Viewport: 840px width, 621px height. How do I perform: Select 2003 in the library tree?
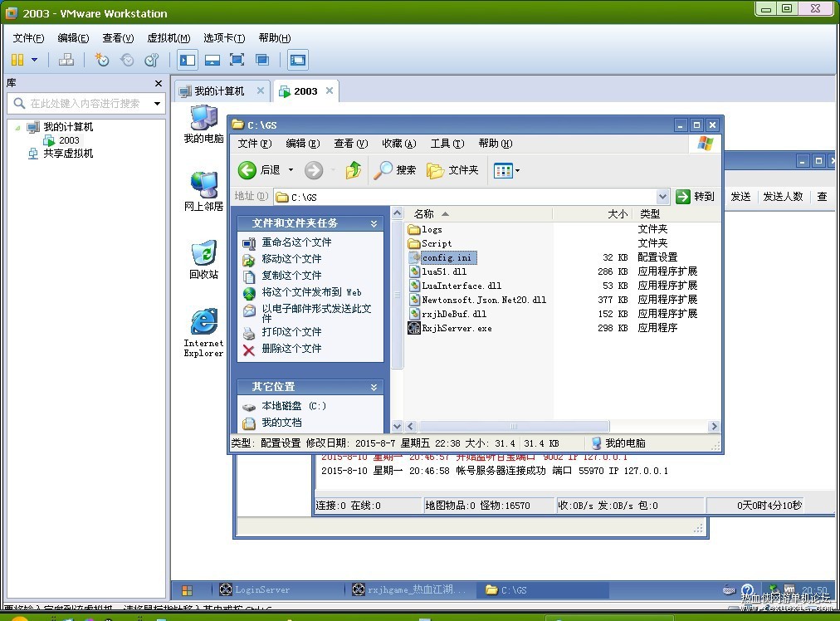click(x=69, y=140)
